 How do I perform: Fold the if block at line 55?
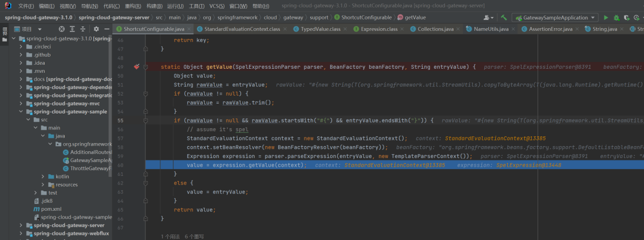coord(146,120)
